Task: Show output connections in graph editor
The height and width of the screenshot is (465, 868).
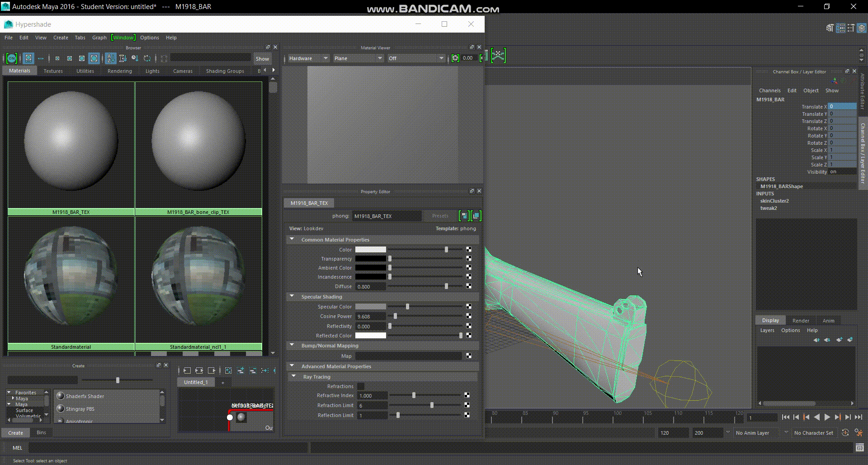Action: [x=211, y=370]
